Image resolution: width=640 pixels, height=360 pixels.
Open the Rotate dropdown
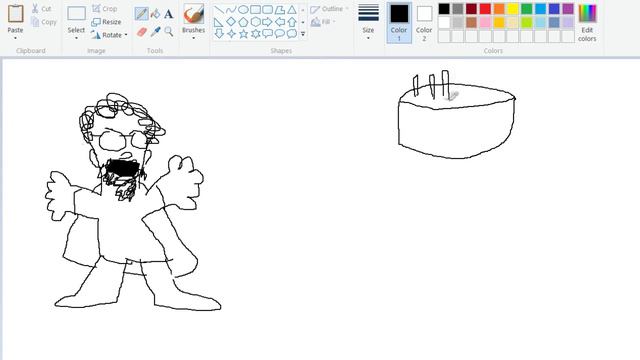tap(109, 35)
